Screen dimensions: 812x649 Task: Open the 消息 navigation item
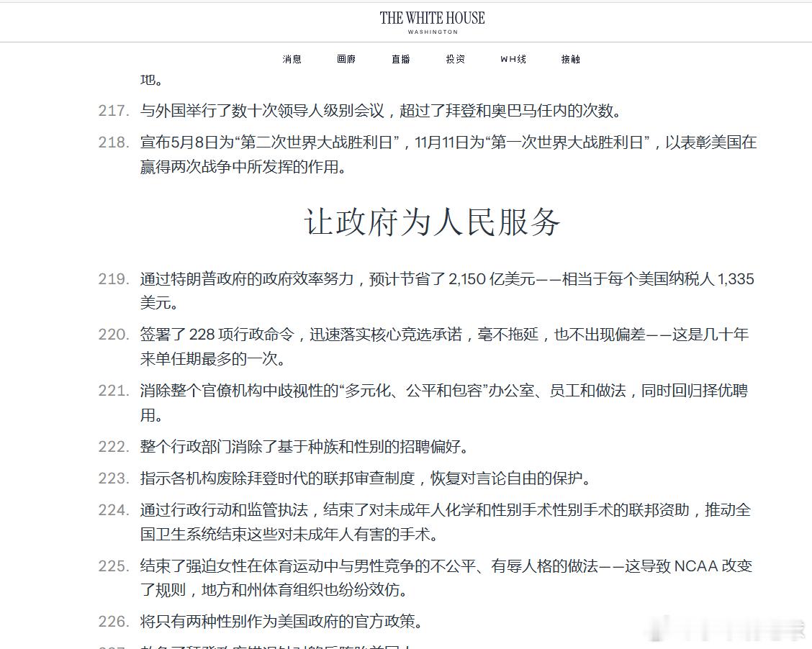tap(292, 59)
